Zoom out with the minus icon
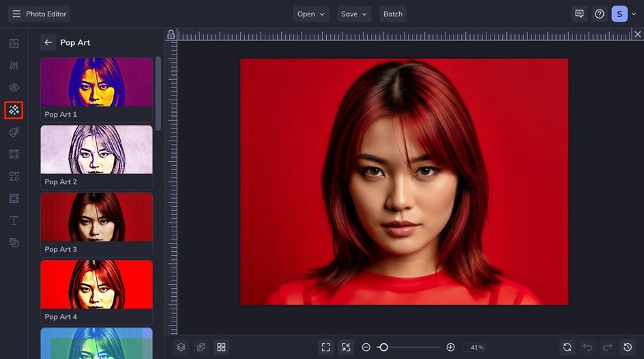The height and width of the screenshot is (359, 644). pyautogui.click(x=366, y=347)
